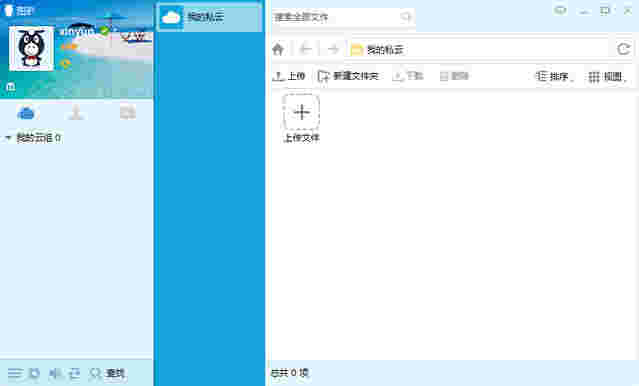Image resolution: width=639 pixels, height=386 pixels.
Task: Create a folder with 新建文件夹
Action: click(348, 76)
